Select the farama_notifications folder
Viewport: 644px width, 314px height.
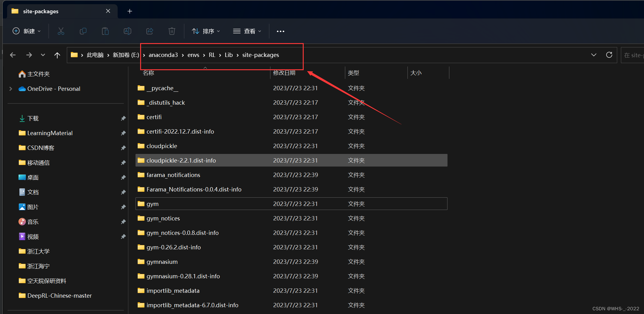pos(291,175)
